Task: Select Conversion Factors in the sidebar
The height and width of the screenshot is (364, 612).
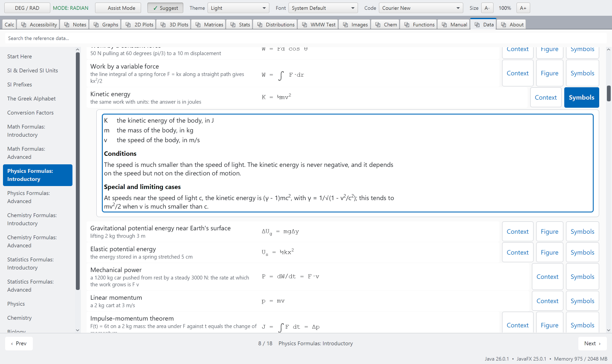Action: pyautogui.click(x=38, y=113)
